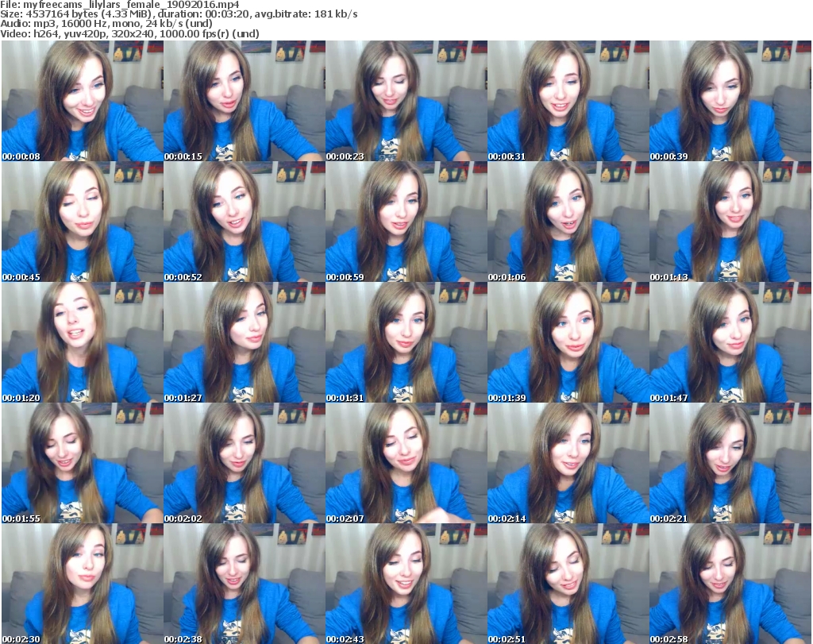Click the 'File:' name line in header
813x644 pixels.
[x=120, y=5]
